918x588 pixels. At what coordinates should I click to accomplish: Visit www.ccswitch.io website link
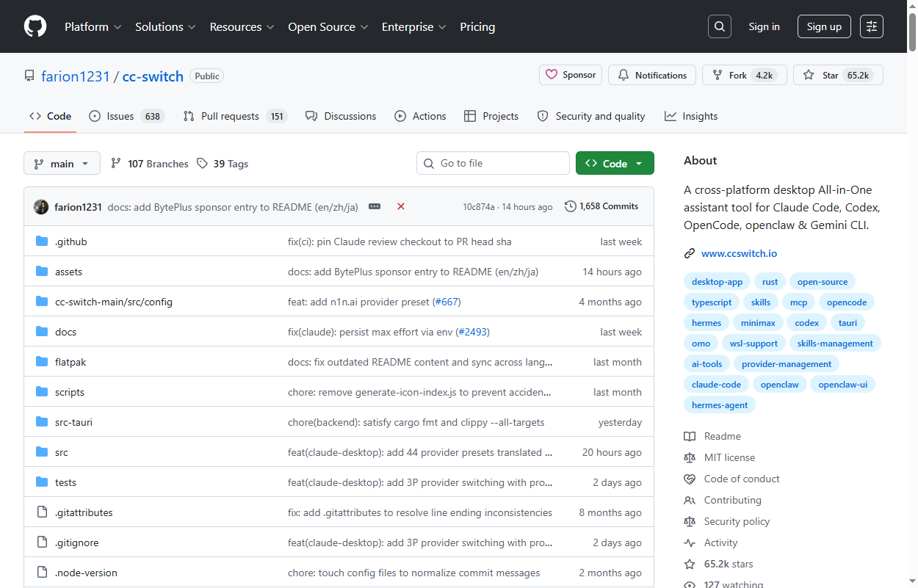point(739,253)
